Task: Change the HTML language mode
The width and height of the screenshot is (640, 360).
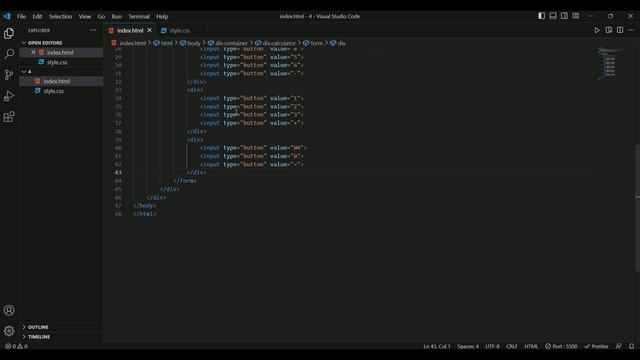Action: (531, 346)
